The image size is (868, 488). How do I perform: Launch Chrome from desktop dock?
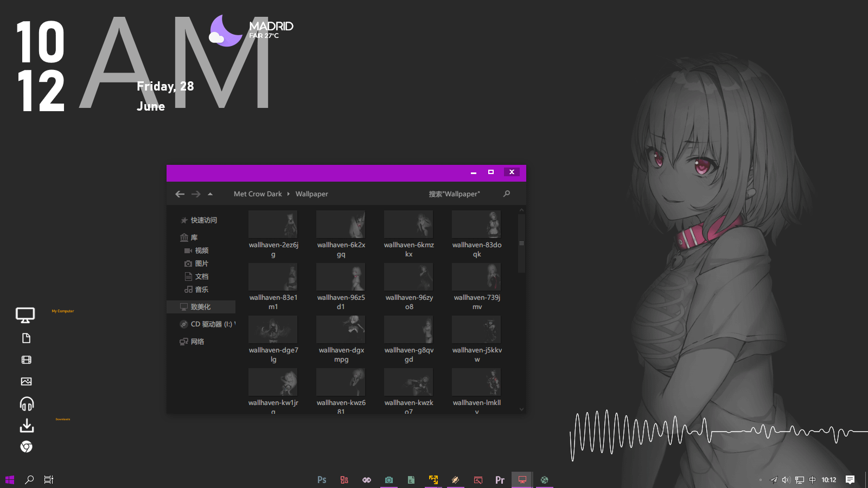pos(26,447)
